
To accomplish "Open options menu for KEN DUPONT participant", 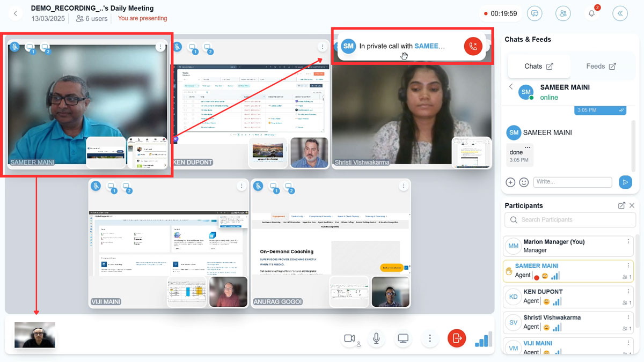I will coord(628,292).
